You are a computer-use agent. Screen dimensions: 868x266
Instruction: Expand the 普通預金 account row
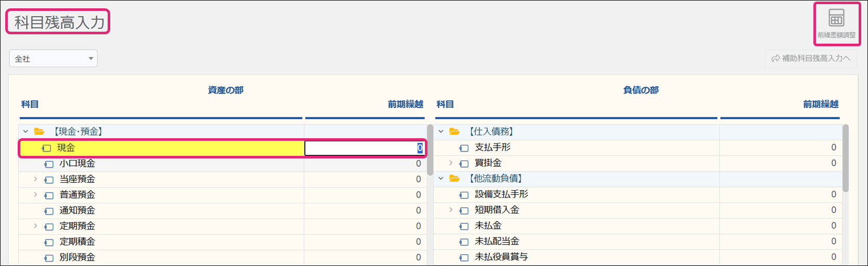[x=35, y=195]
